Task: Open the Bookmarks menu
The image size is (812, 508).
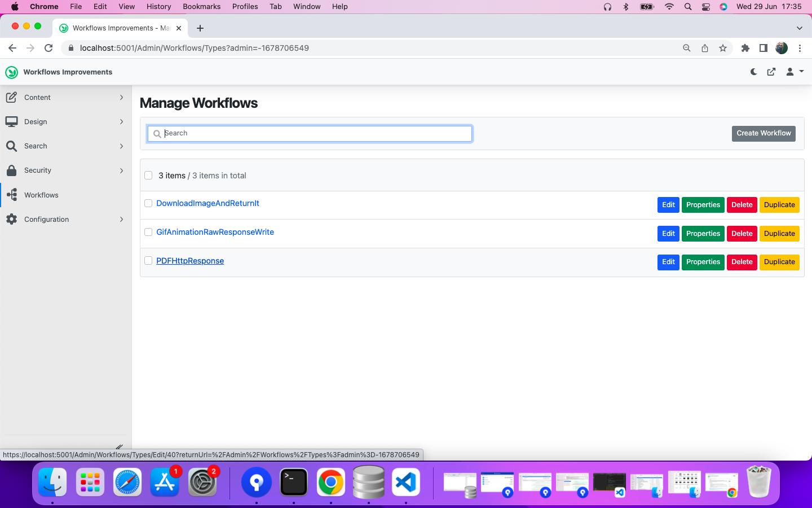Action: [201, 7]
